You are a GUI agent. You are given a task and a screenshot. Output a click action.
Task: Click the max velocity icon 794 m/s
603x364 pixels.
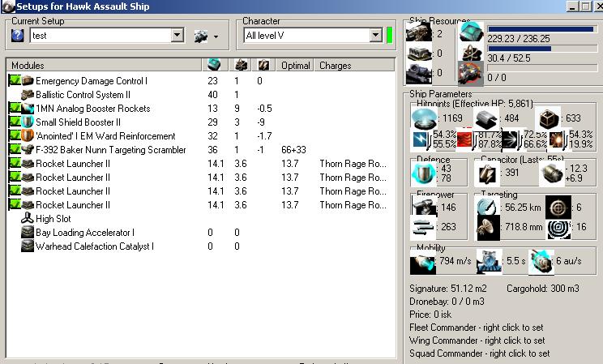(422, 263)
